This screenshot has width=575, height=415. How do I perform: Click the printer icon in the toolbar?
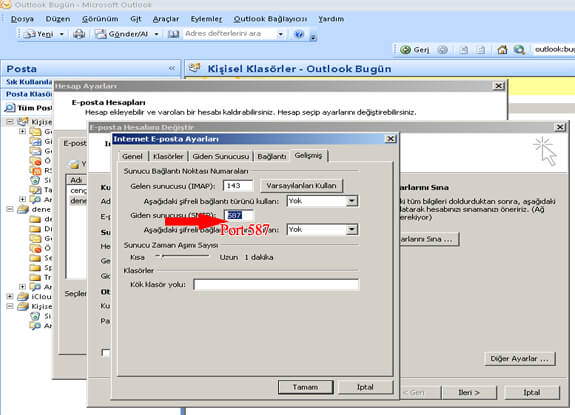[x=79, y=34]
